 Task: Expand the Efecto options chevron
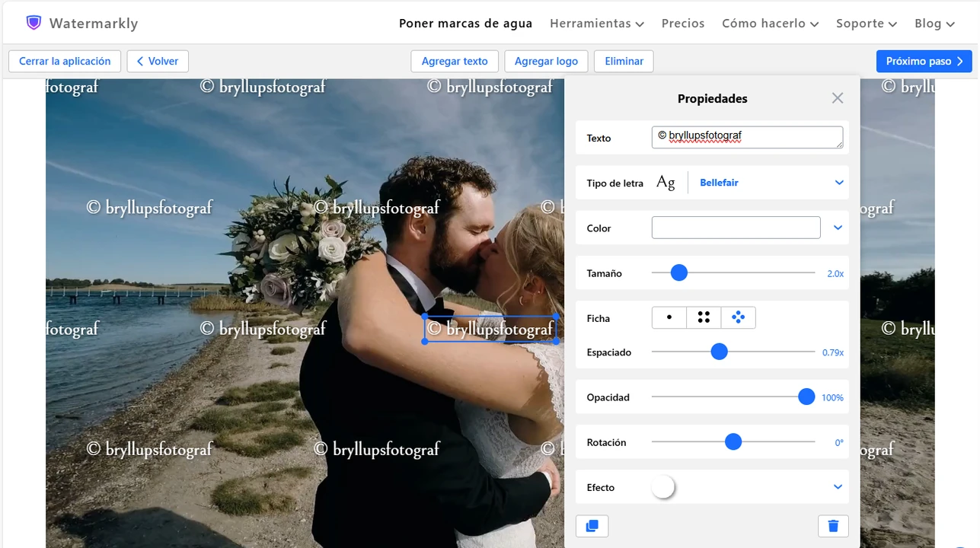[x=838, y=487]
